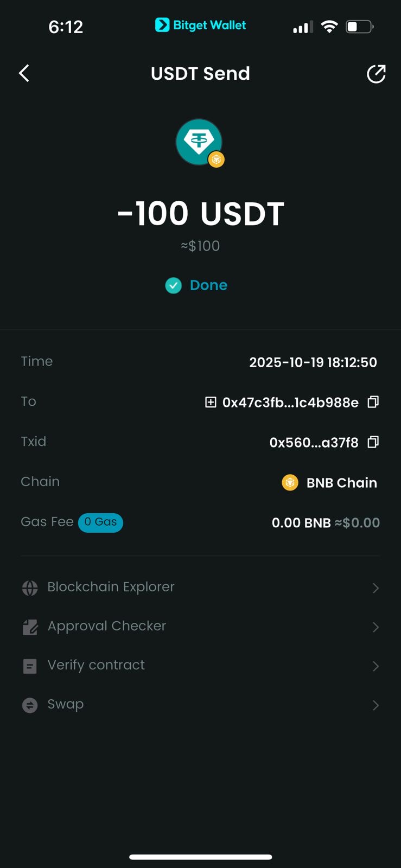The height and width of the screenshot is (868, 401).
Task: Tap Bitget Wallet label in status bar
Action: [201, 25]
